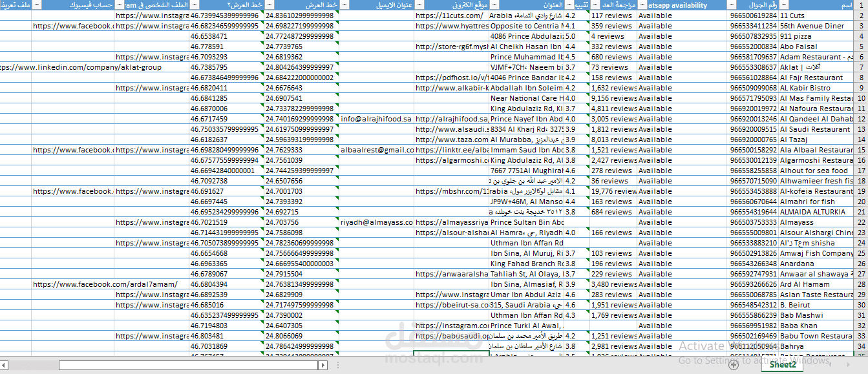The image size is (868, 374).
Task: Open the http://alrajhifood.sa website link
Action: click(452, 118)
